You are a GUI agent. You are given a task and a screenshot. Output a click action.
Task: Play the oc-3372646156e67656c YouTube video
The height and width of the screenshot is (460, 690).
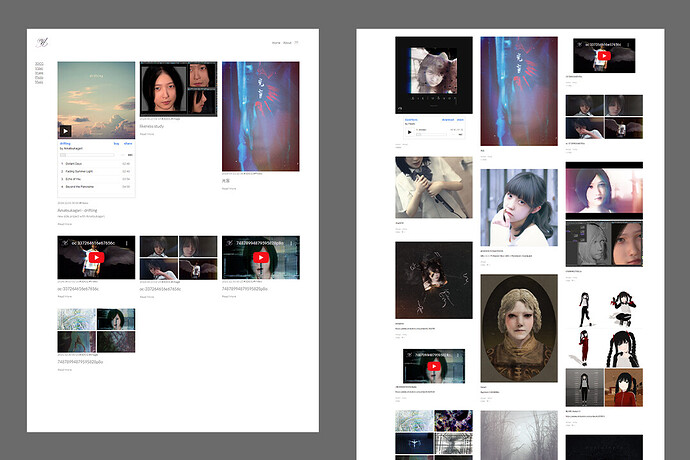(x=96, y=257)
